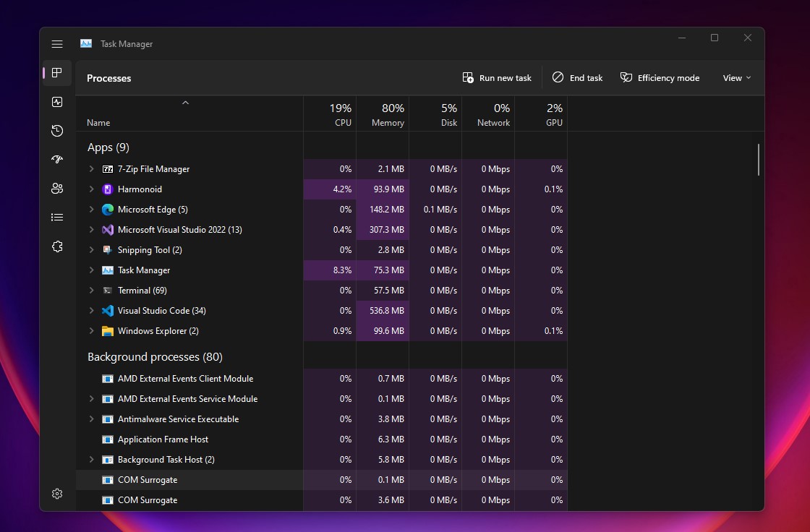Select AMD External Events Service Module row
810x532 pixels.
[322, 399]
